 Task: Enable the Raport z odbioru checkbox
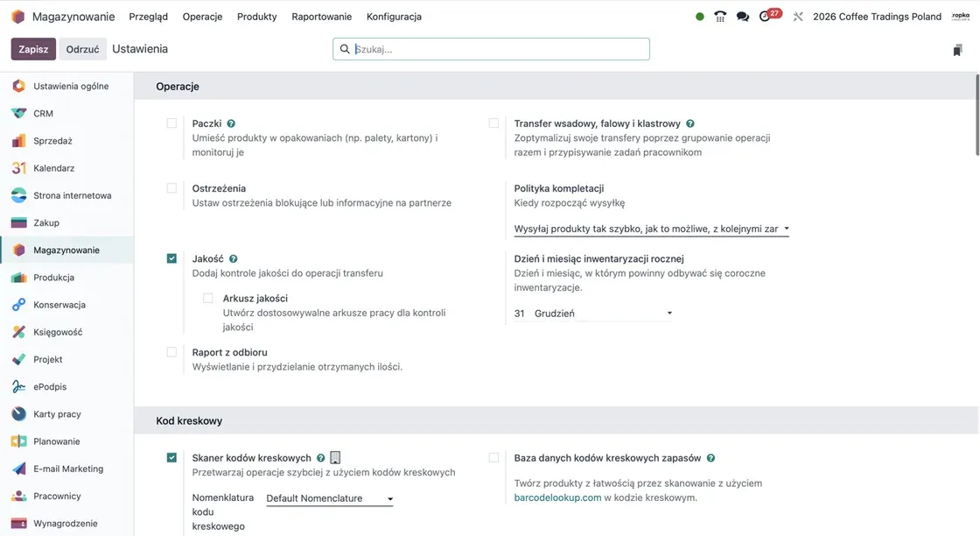pyautogui.click(x=171, y=352)
